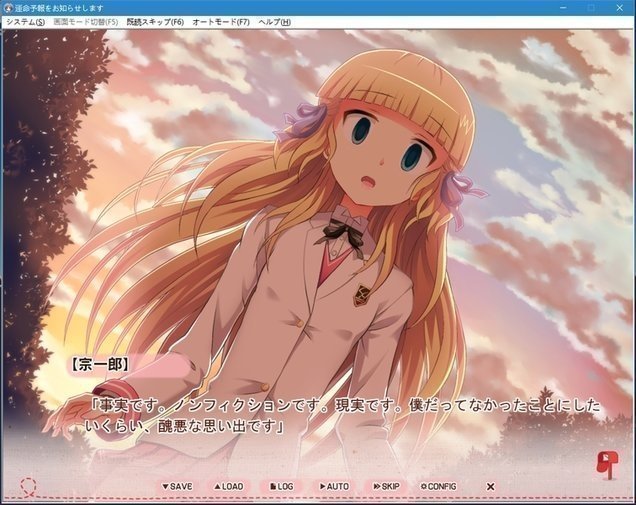Select 既読スキップ(F6) in the menu bar
The image size is (636, 505).
tap(155, 22)
